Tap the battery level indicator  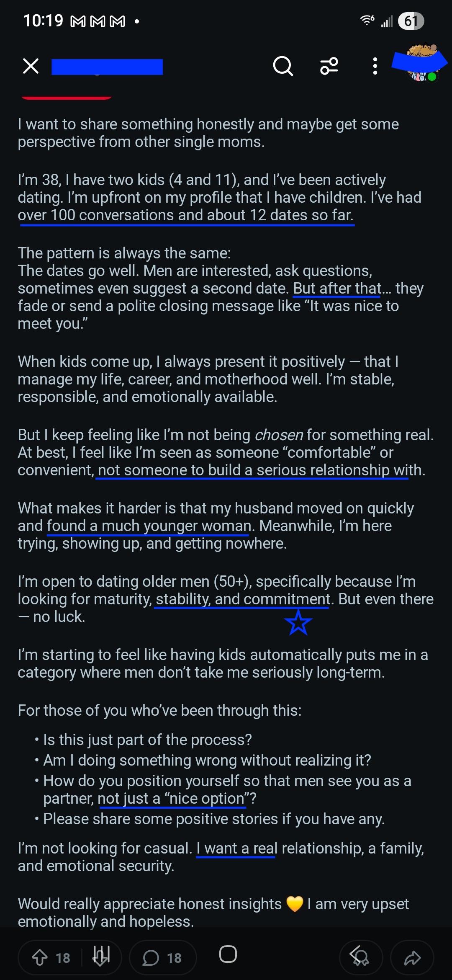(411, 21)
